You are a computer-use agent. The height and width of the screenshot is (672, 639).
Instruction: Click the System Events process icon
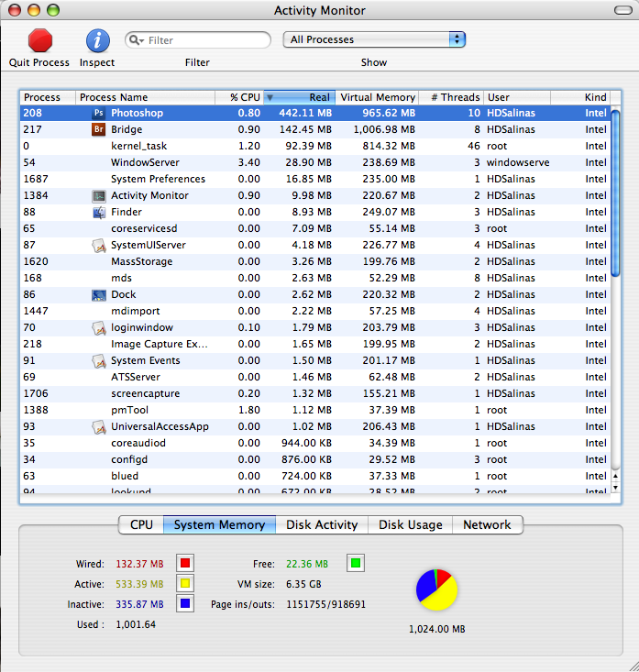[x=99, y=361]
